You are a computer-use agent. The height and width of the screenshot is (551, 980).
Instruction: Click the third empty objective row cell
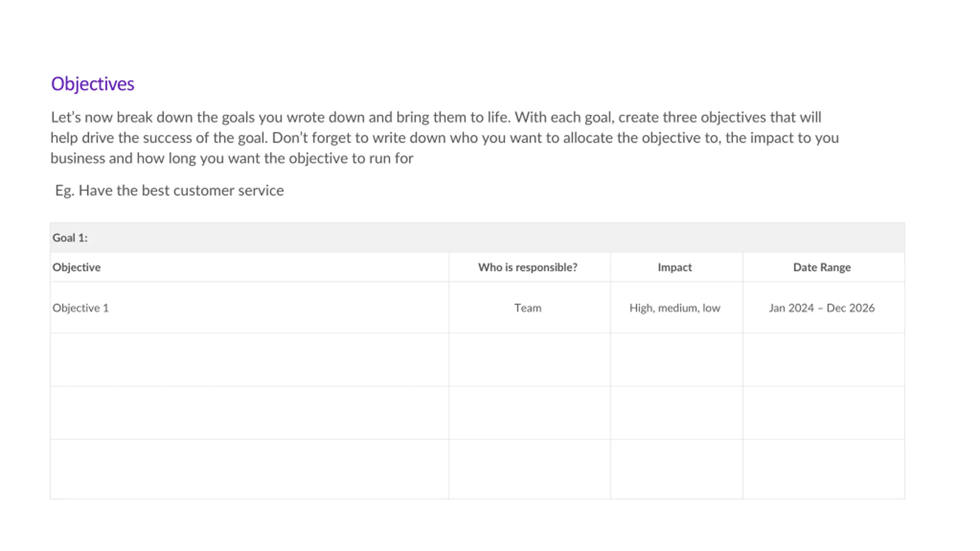click(249, 413)
